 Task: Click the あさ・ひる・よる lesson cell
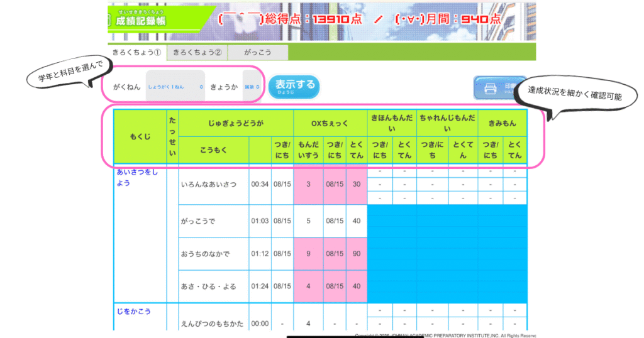point(213,286)
